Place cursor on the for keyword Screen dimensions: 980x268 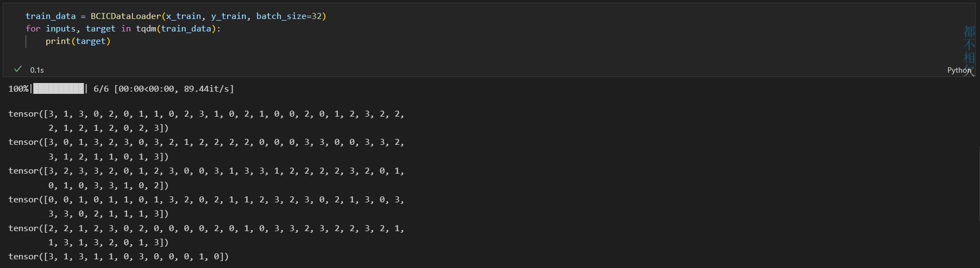(x=33, y=29)
